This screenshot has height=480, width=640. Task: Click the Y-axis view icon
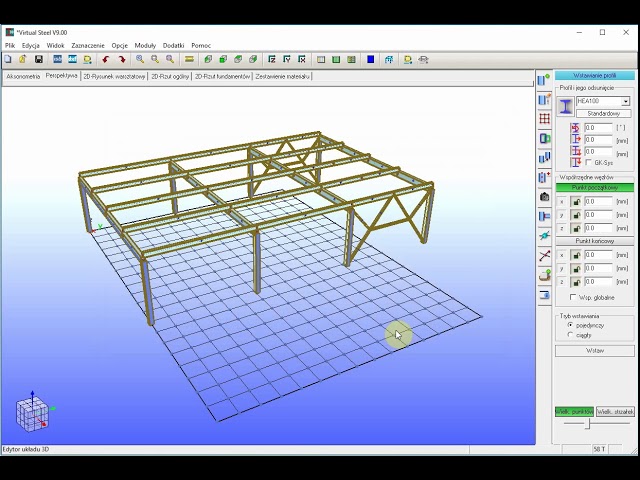[287, 60]
